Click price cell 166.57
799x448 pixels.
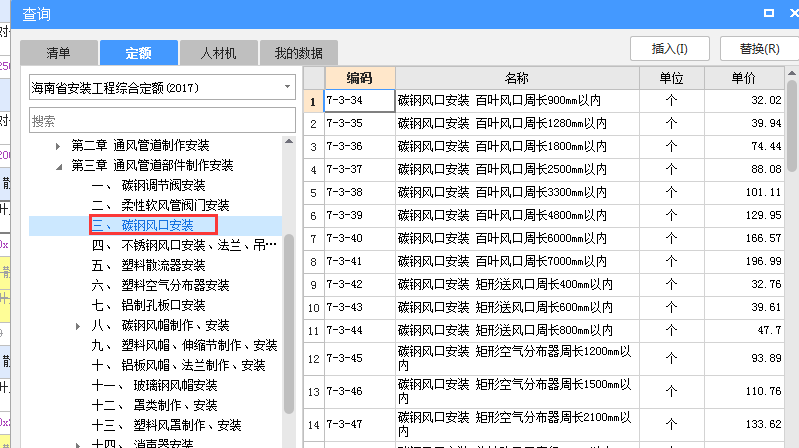(744, 238)
